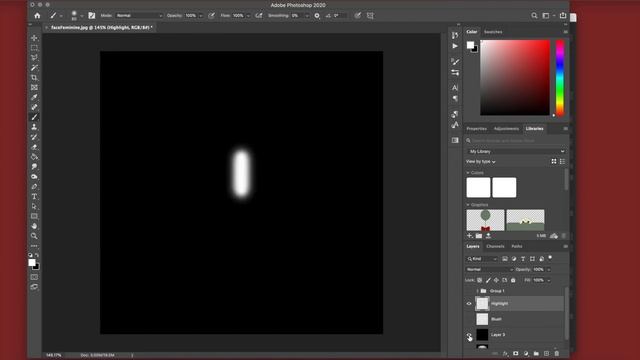
Task: Open the History panel icon
Action: [455, 36]
